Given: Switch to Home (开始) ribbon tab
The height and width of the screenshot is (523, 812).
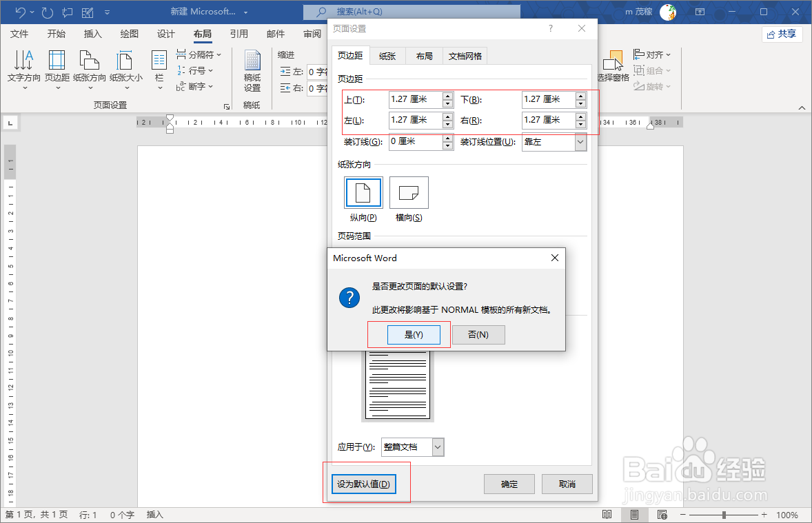Looking at the screenshot, I should click(57, 34).
